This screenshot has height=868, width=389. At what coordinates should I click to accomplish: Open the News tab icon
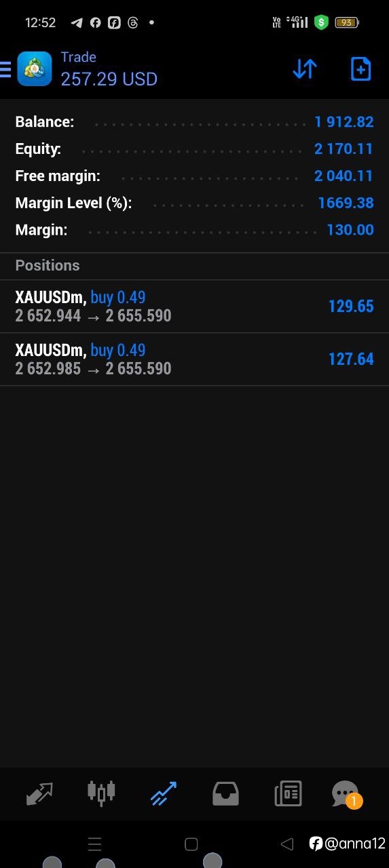tap(288, 793)
